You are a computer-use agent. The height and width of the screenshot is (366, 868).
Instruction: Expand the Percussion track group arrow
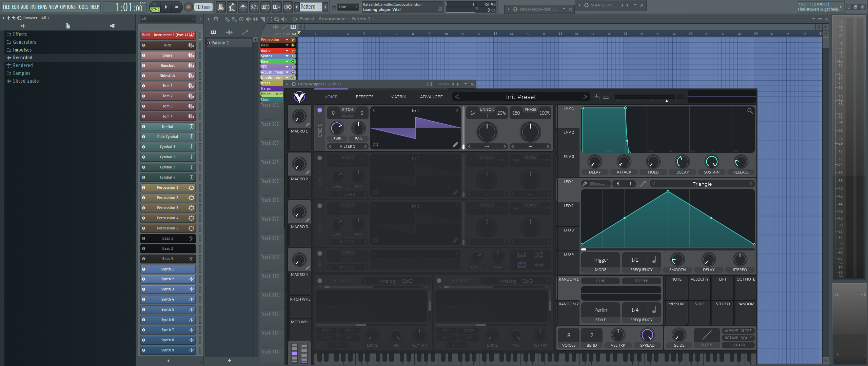pos(287,40)
